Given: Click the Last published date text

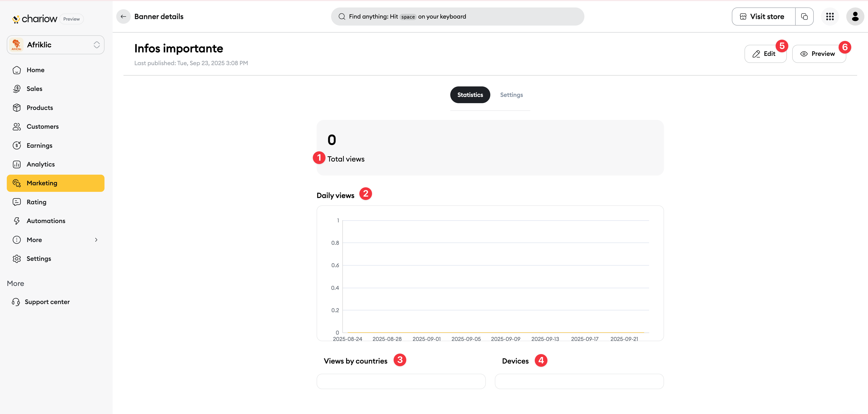Looking at the screenshot, I should point(191,63).
